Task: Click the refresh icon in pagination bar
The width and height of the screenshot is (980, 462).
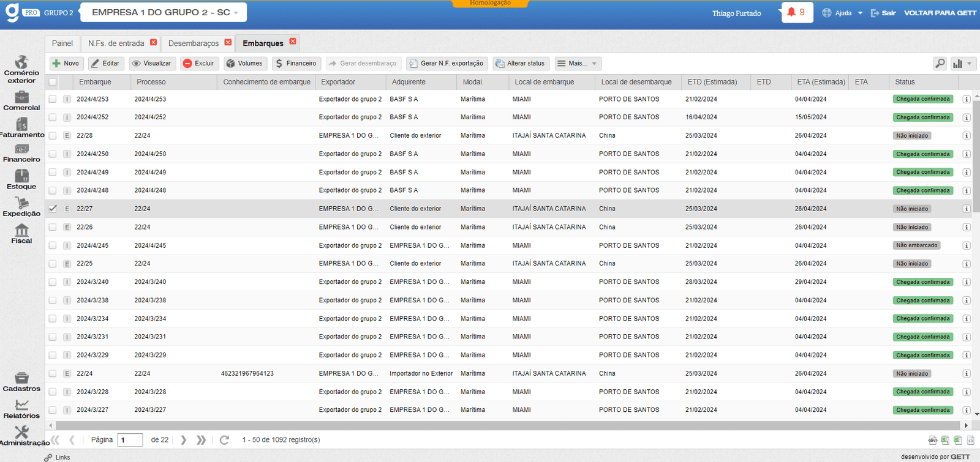Action: [x=224, y=440]
